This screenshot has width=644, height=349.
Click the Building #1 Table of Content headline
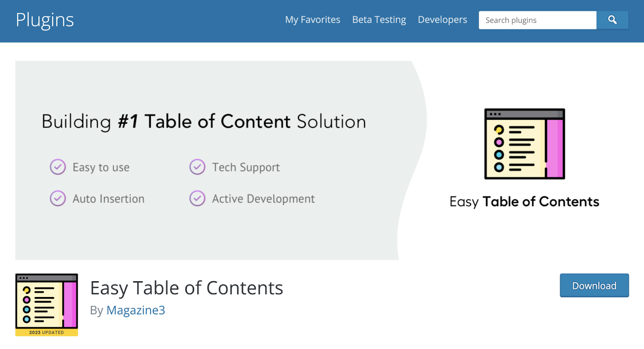tap(204, 122)
